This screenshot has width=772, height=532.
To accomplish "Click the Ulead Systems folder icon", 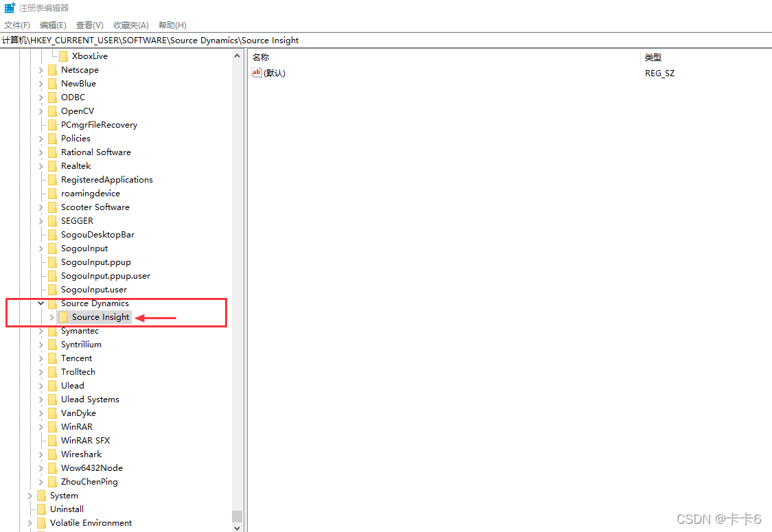I will tap(53, 400).
